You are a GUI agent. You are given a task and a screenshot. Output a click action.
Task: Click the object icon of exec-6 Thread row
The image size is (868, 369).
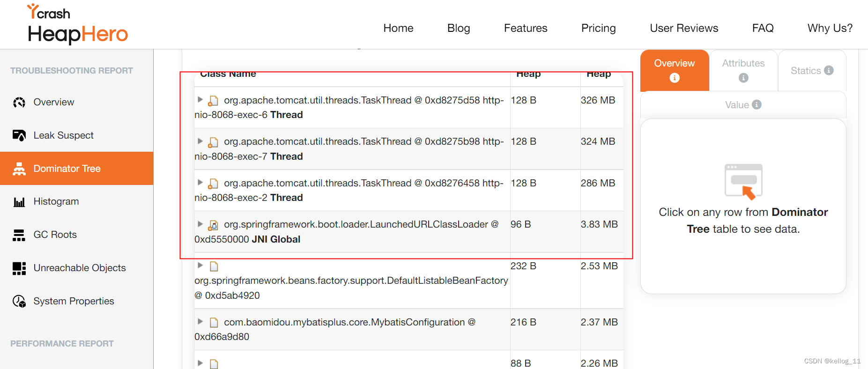(x=213, y=101)
